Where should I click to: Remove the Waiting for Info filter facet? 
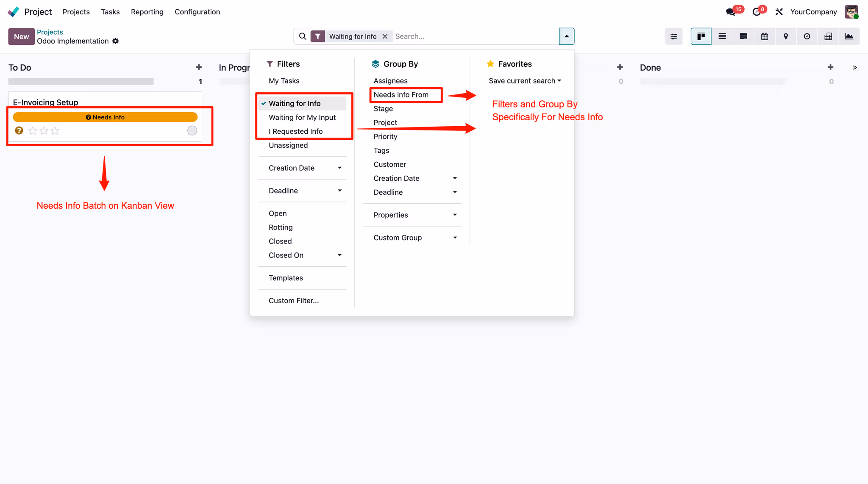[x=385, y=36]
